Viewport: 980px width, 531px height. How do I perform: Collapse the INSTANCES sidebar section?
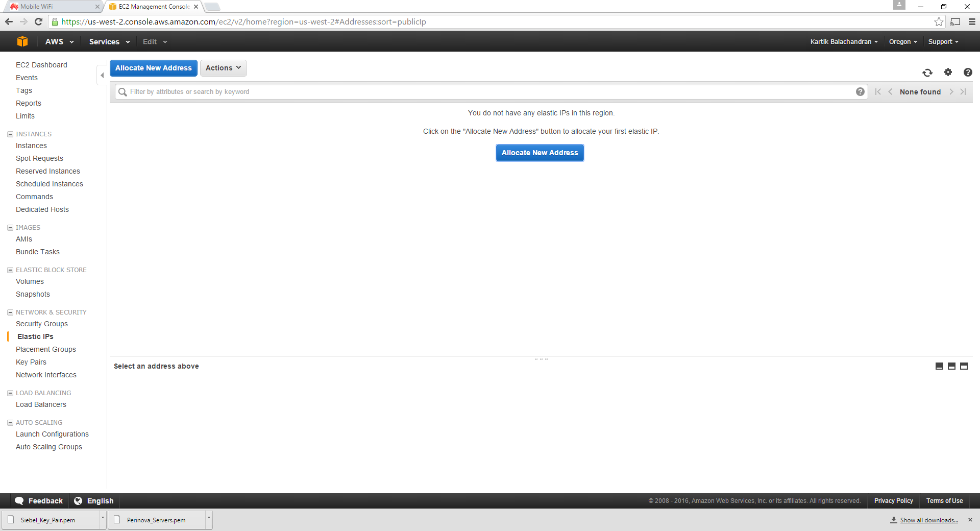[x=10, y=134]
